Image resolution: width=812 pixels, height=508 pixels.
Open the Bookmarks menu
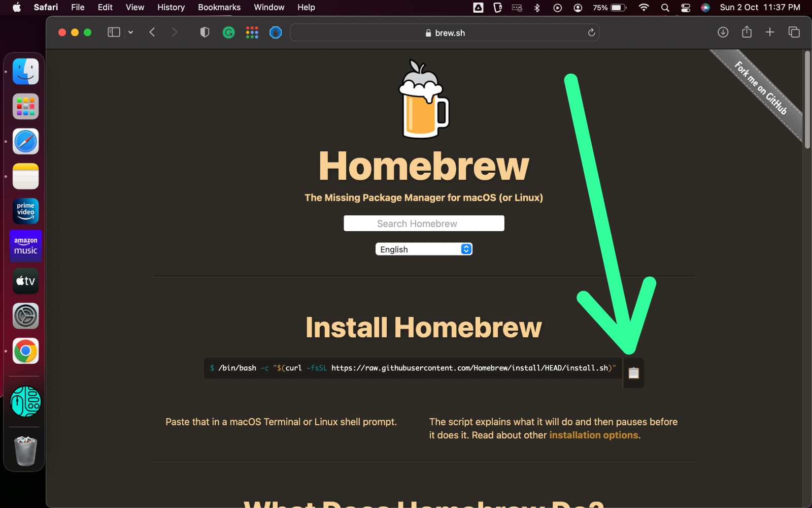pos(219,7)
